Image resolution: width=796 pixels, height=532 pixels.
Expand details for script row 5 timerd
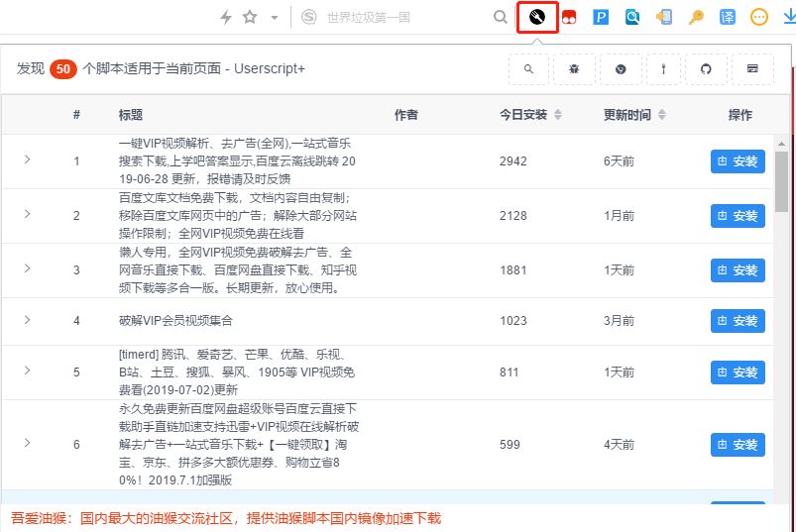click(28, 371)
